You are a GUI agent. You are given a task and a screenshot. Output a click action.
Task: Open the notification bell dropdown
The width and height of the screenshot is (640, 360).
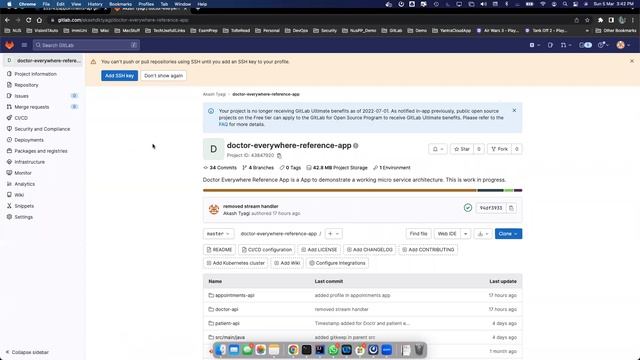(x=438, y=149)
